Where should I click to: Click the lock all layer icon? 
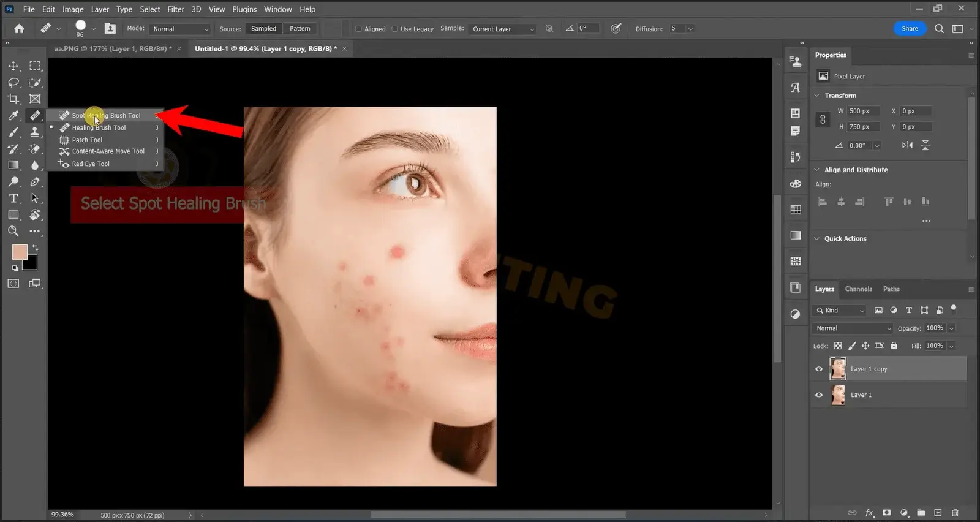894,346
